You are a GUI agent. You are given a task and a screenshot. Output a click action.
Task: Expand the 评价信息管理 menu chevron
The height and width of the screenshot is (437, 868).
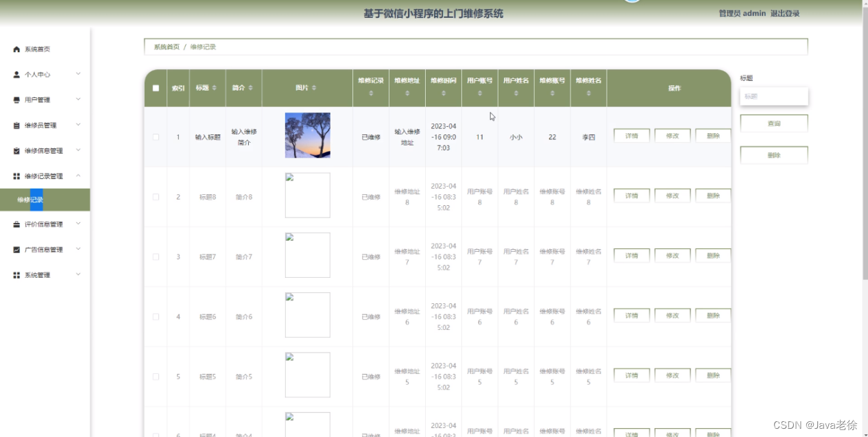pos(78,224)
